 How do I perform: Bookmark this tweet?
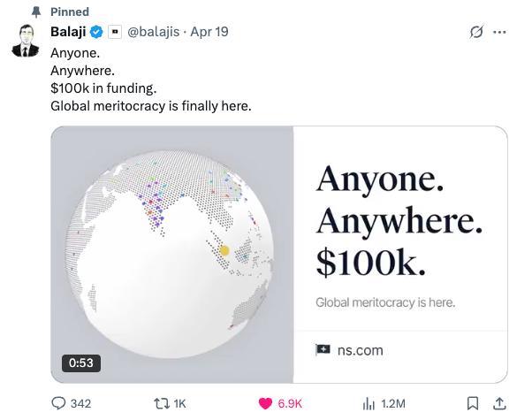click(473, 403)
